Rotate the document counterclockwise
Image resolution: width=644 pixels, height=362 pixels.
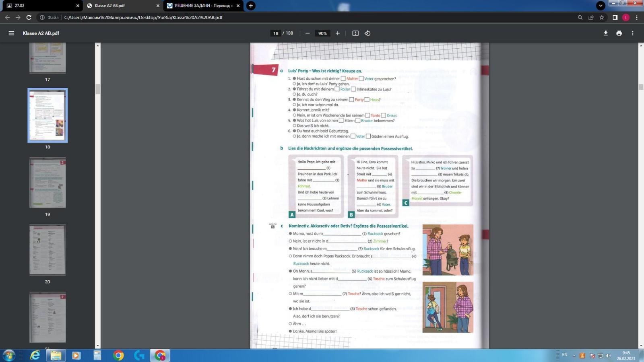367,33
